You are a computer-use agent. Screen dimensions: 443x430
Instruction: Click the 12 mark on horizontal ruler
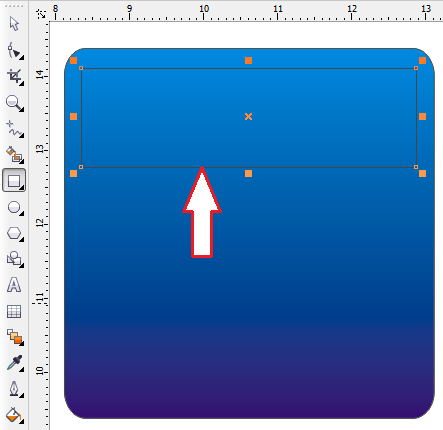pos(352,9)
